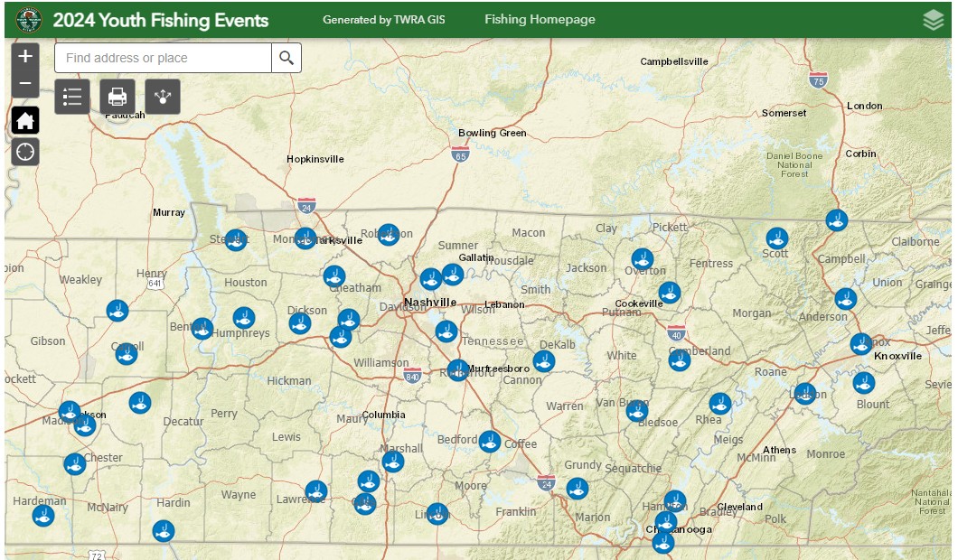The height and width of the screenshot is (560, 958).
Task: Select the fishing marker on the Chester label
Action: click(74, 464)
